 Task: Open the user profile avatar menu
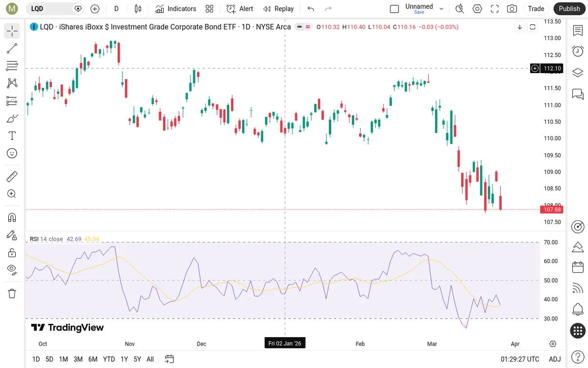pos(12,9)
